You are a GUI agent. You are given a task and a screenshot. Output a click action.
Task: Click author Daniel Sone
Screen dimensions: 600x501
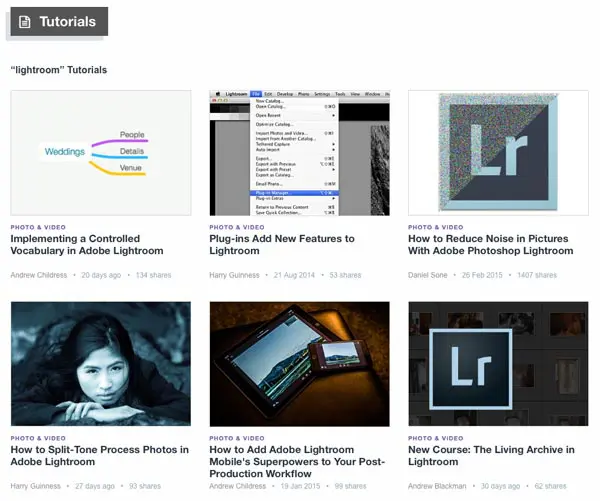[428, 275]
